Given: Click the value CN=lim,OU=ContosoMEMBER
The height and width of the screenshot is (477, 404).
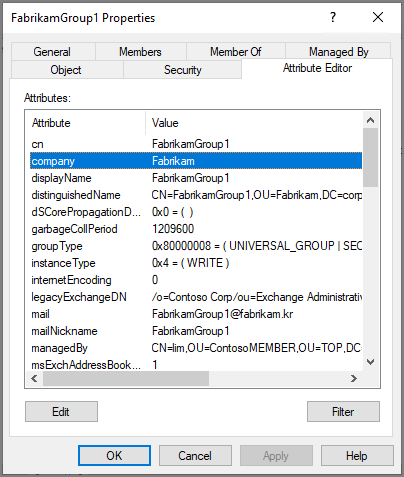Looking at the screenshot, I should tap(257, 348).
